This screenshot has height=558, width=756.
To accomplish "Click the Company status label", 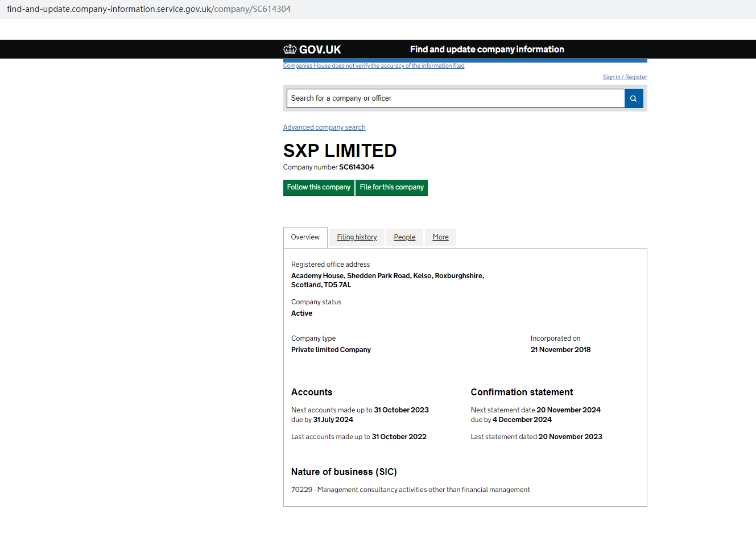I will (316, 302).
